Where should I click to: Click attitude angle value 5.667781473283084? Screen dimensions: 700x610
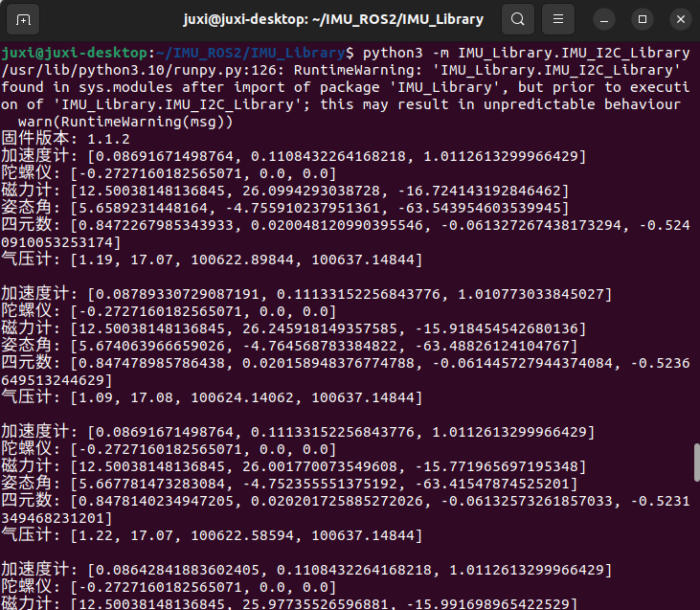tap(151, 484)
